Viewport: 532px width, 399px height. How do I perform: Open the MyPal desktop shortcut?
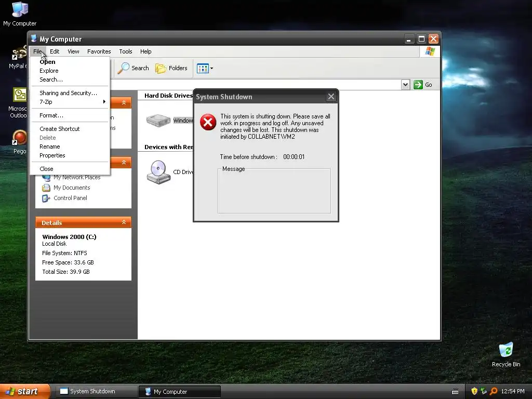(x=19, y=58)
